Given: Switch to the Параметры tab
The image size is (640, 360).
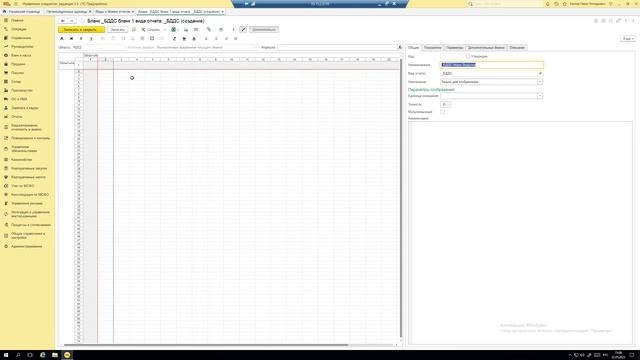Looking at the screenshot, I should pyautogui.click(x=454, y=48).
